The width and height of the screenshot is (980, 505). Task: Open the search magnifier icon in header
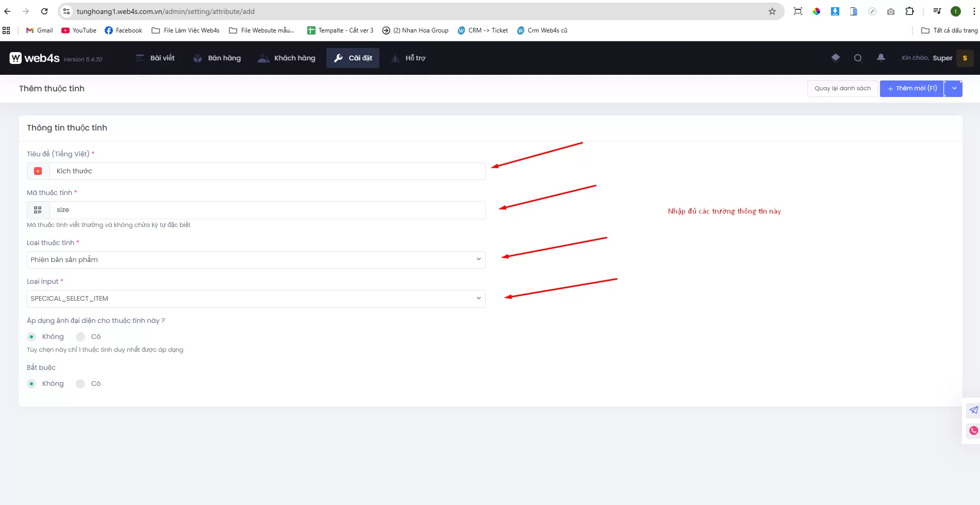pos(858,58)
